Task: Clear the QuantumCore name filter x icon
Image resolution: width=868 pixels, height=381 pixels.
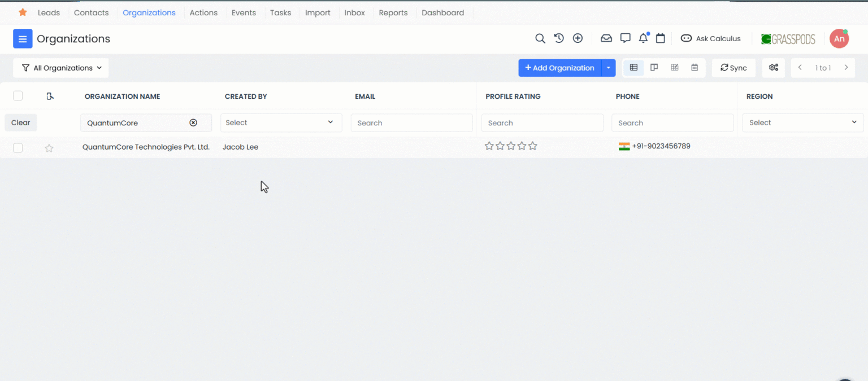Action: click(193, 122)
